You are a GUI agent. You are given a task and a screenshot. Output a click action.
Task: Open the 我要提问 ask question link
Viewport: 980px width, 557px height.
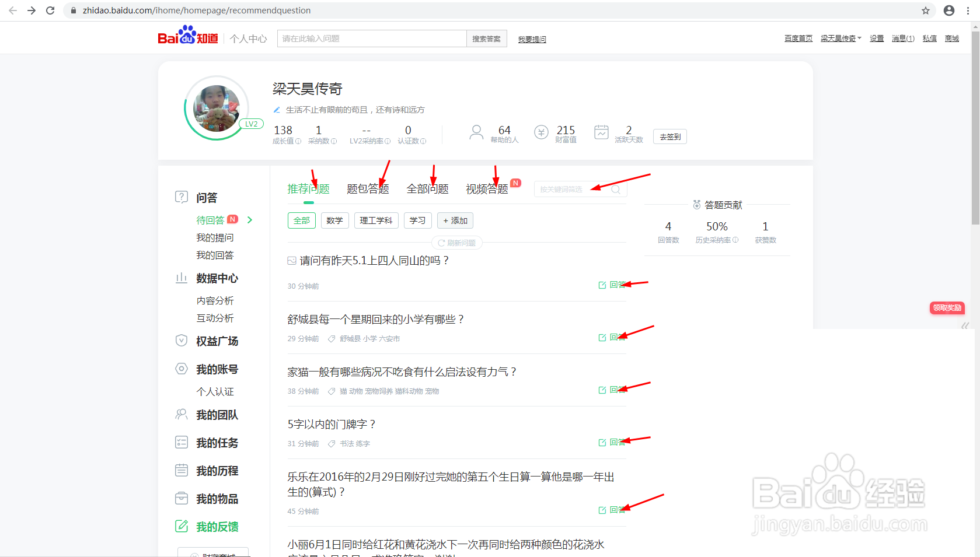coord(531,38)
